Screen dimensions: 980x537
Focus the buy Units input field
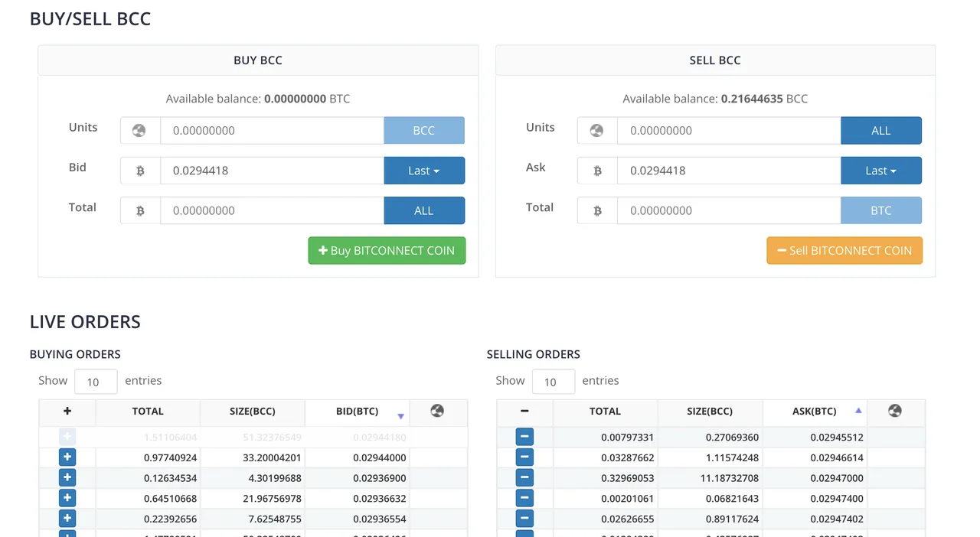[272, 131]
